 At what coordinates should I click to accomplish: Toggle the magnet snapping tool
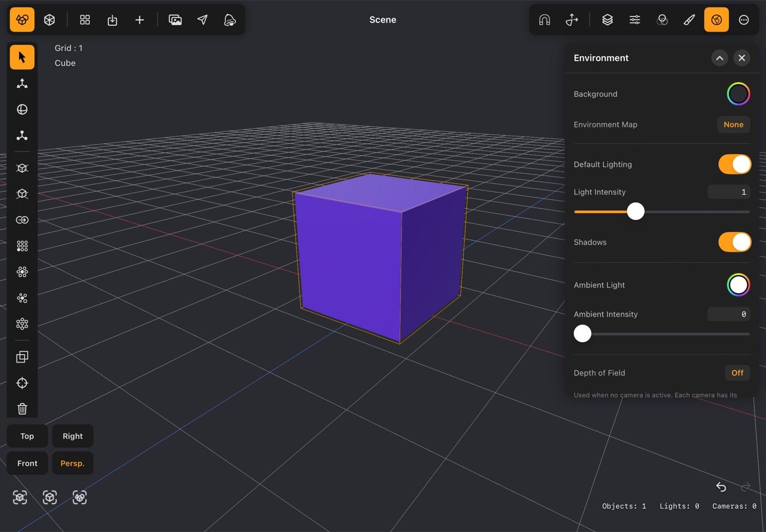coord(544,20)
